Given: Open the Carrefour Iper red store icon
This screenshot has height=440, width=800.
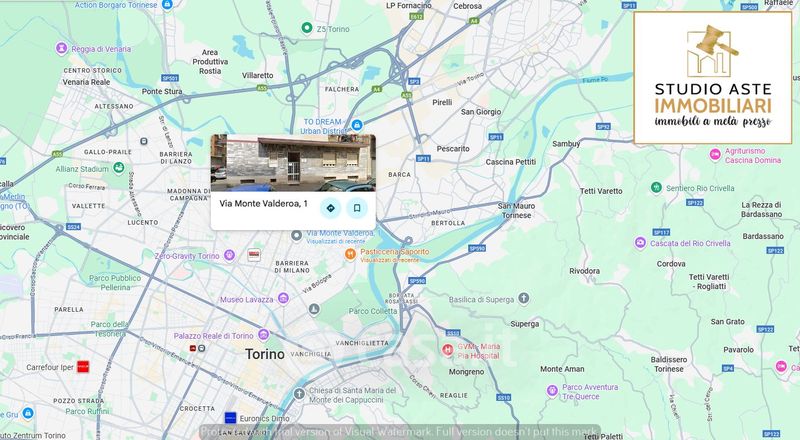Looking at the screenshot, I should (83, 366).
